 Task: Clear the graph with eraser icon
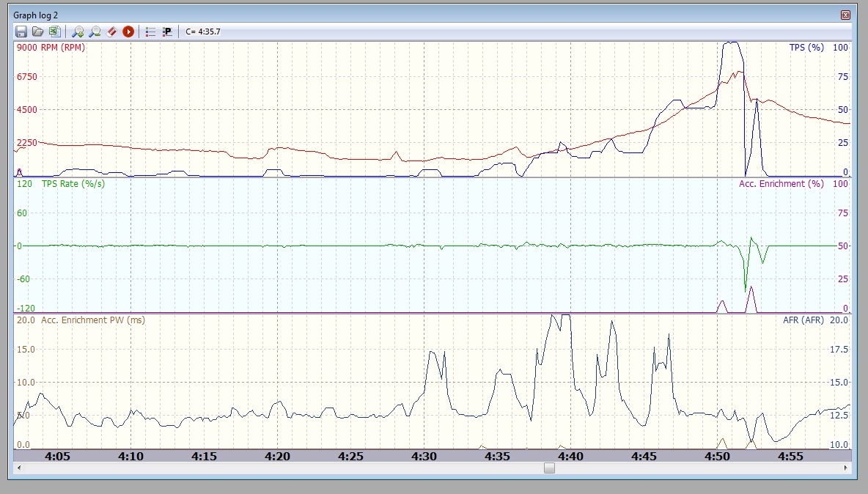pos(111,32)
